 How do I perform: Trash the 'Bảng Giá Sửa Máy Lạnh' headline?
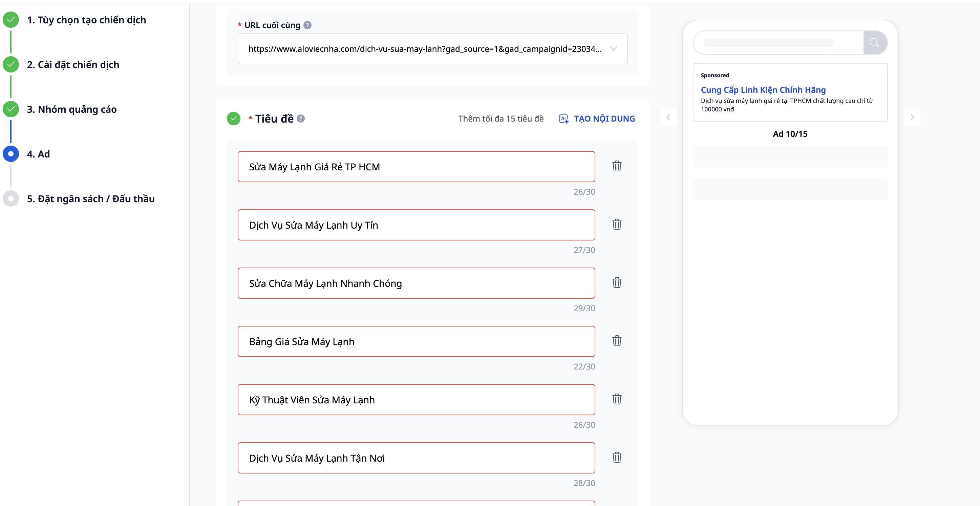pos(617,341)
